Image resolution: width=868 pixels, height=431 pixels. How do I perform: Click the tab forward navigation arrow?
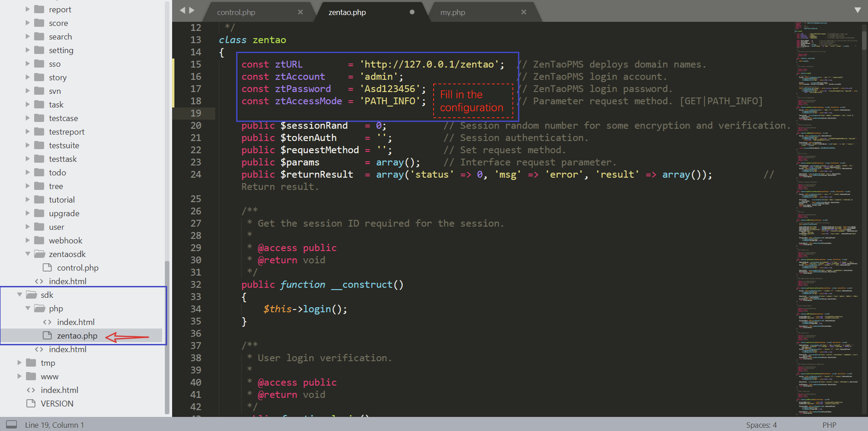192,10
